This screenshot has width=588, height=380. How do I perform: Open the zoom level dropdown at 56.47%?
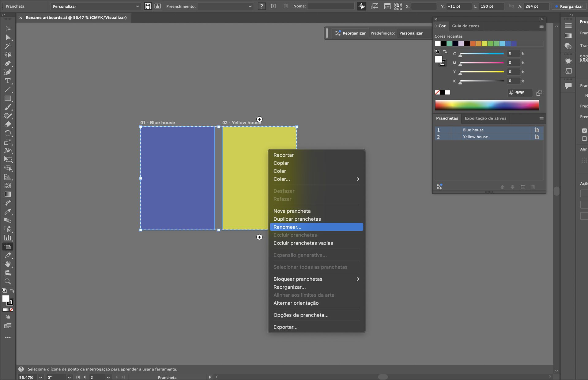[x=40, y=377]
